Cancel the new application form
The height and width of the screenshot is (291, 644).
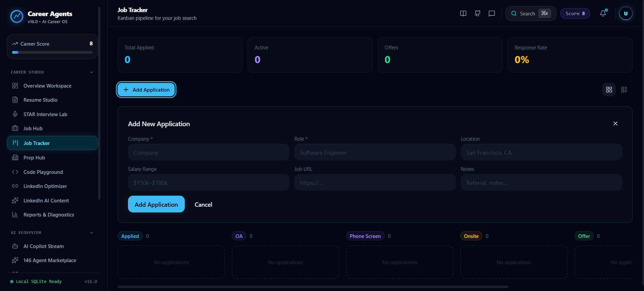coord(203,204)
